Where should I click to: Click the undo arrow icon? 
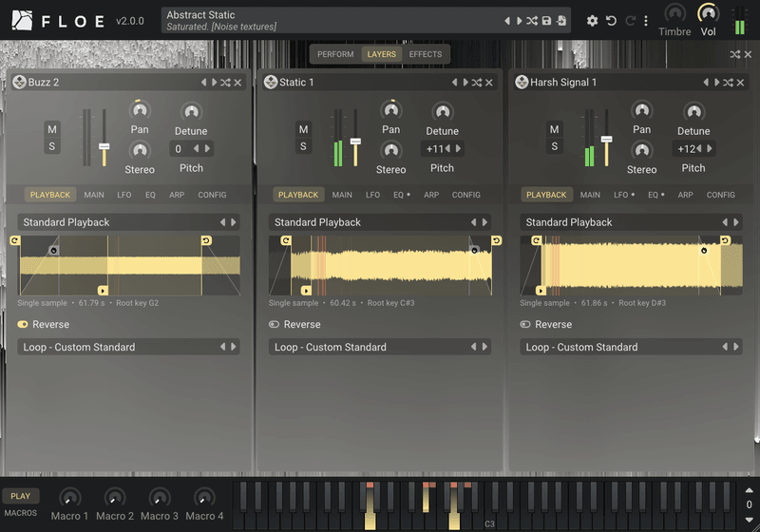[x=611, y=21]
